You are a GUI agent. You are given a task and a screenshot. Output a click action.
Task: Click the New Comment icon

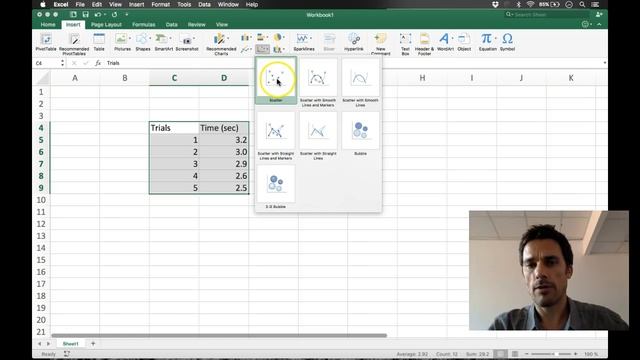[380, 44]
